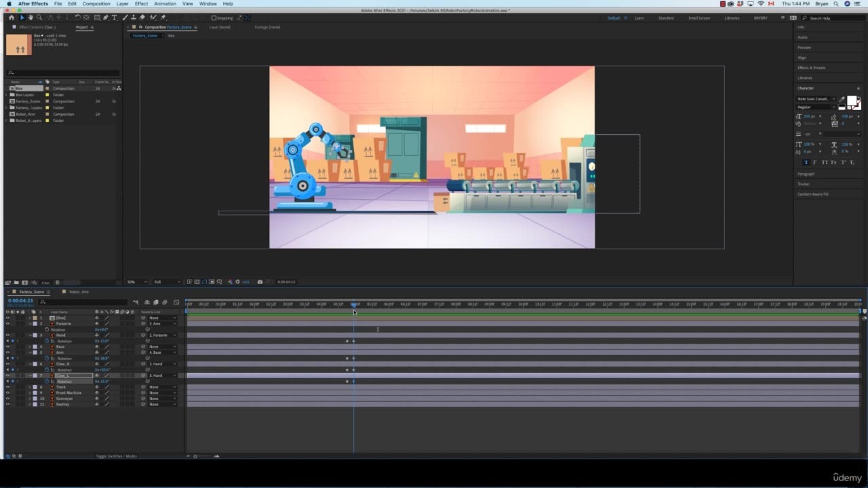This screenshot has width=868, height=488.
Task: Switch to Standard workspace
Action: [666, 18]
